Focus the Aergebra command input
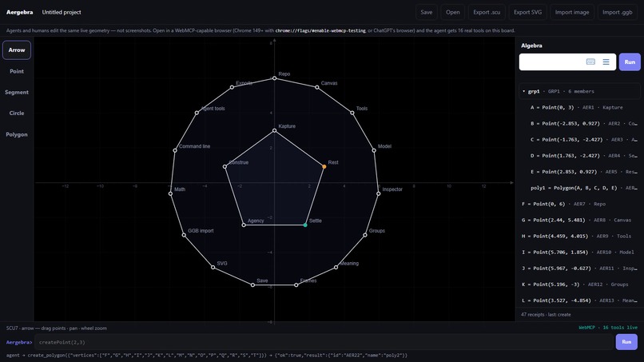The width and height of the screenshot is (644, 362). [x=324, y=342]
